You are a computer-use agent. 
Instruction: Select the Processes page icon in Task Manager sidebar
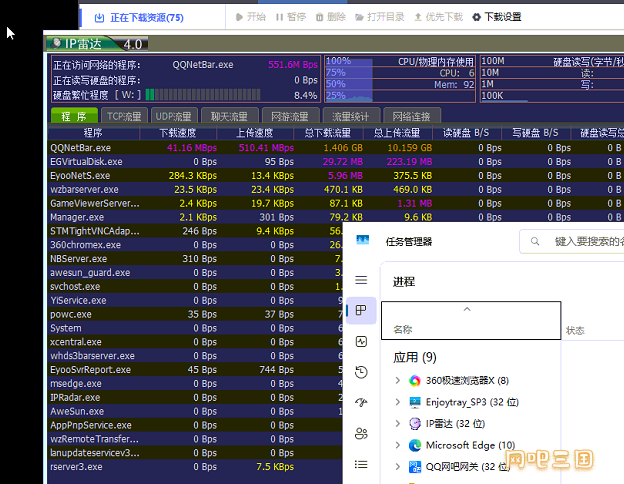[x=361, y=310]
